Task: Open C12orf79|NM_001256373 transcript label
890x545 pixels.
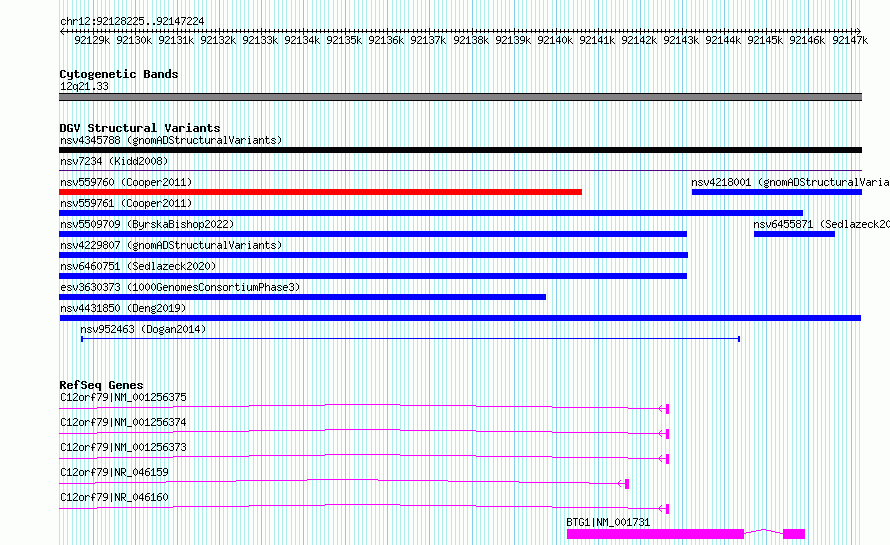Action: [123, 447]
